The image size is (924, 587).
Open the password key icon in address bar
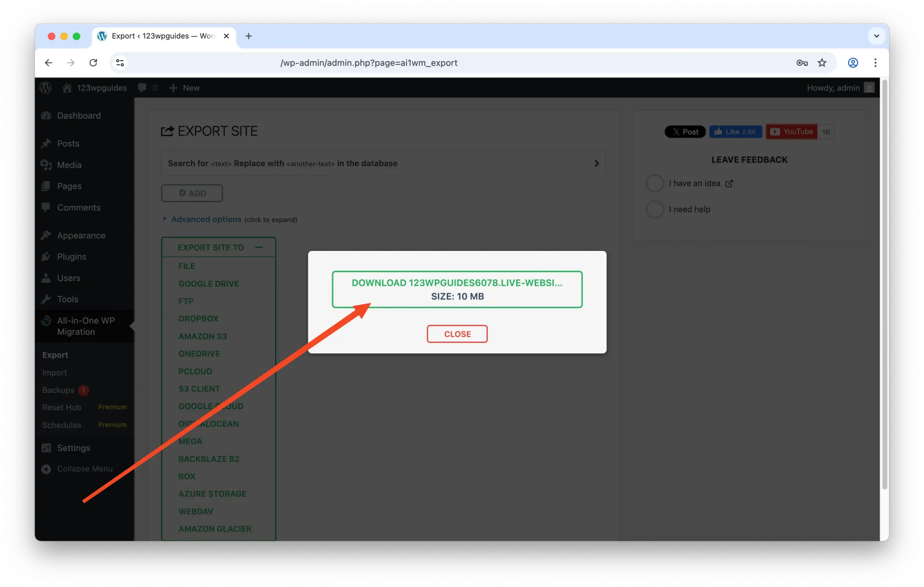tap(802, 63)
